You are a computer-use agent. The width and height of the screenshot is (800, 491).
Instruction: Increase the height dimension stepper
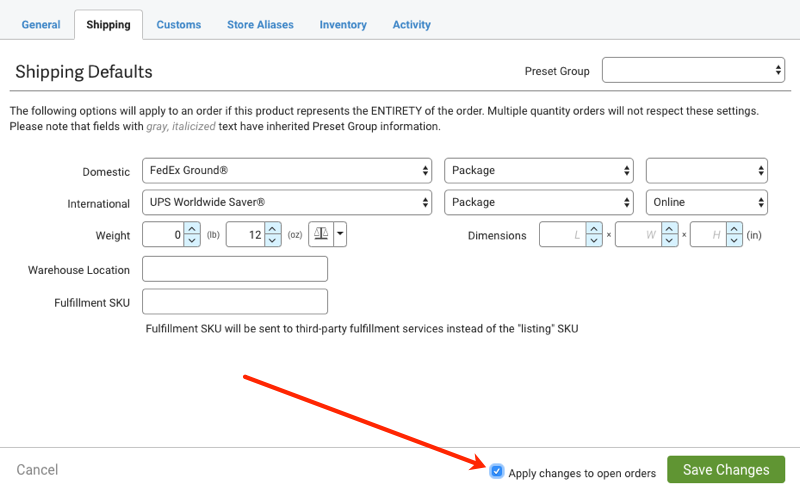[x=735, y=229]
